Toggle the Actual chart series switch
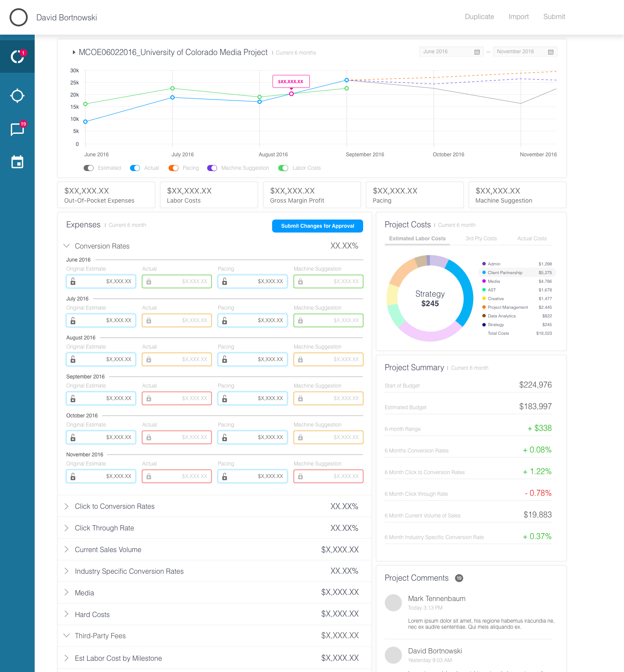The width and height of the screenshot is (624, 672). pyautogui.click(x=135, y=168)
